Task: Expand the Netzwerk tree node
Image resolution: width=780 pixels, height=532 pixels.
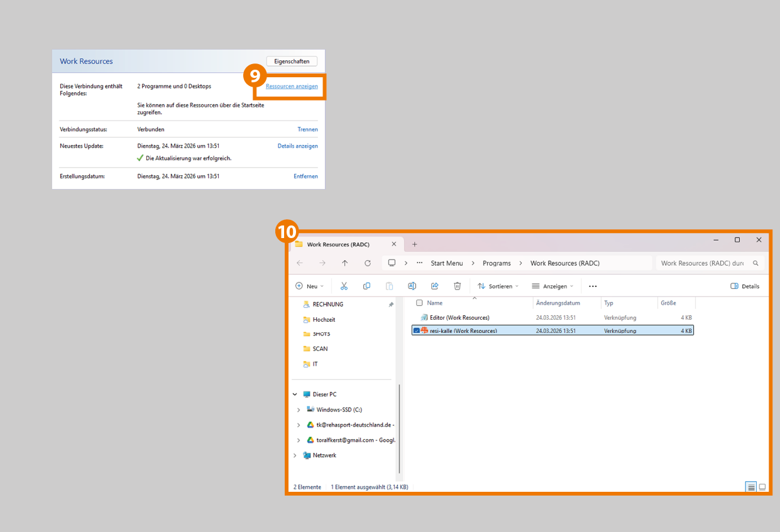Action: pos(295,455)
